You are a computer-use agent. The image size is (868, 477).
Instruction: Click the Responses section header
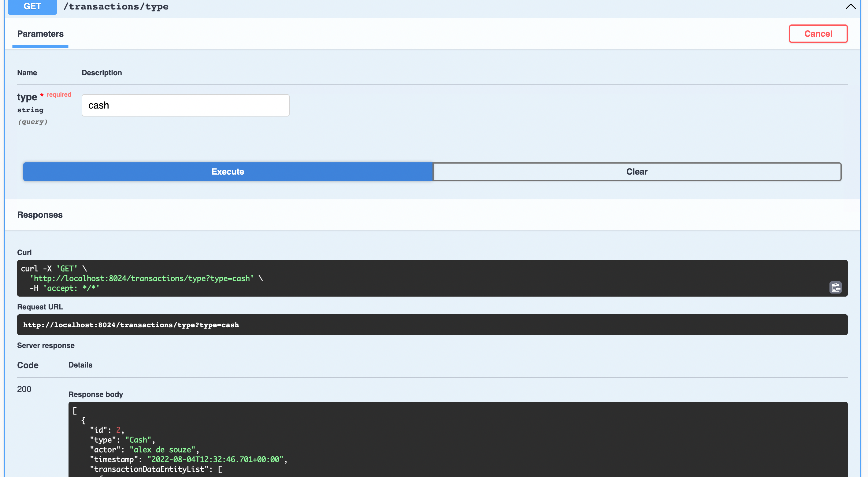pos(40,215)
